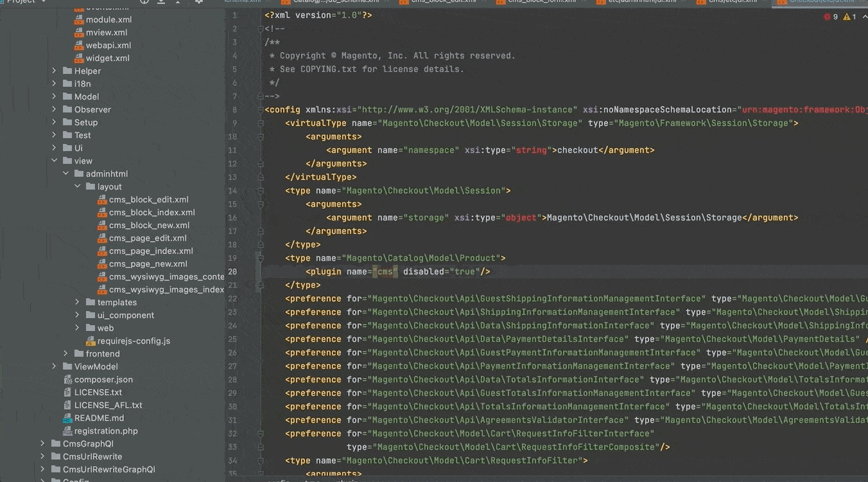Image resolution: width=868 pixels, height=482 pixels.
Task: Click the red errors indicator showing 9
Action: point(830,17)
